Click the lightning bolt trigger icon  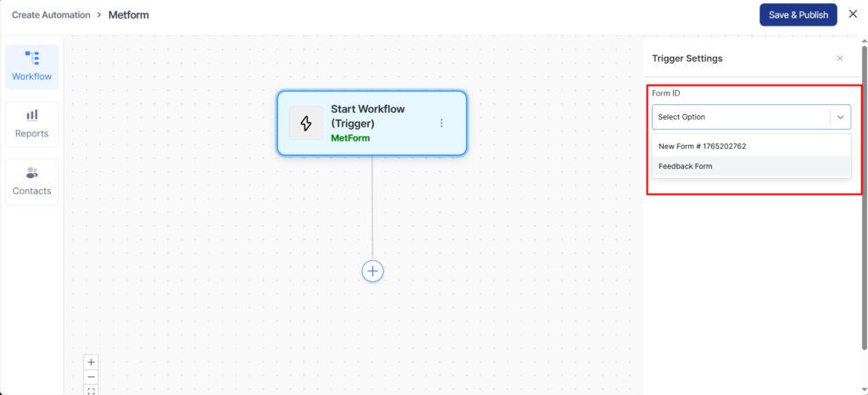click(x=306, y=123)
